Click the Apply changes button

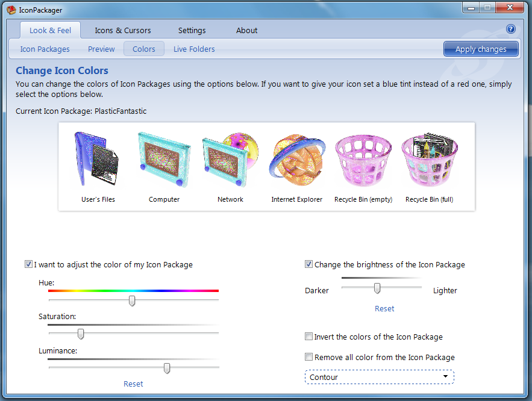480,49
